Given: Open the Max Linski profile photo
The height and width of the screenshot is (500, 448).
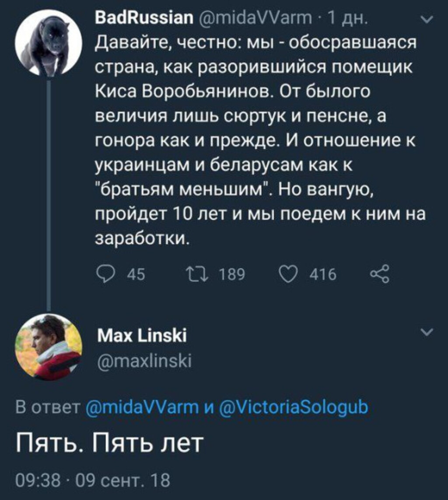Looking at the screenshot, I should [x=48, y=347].
